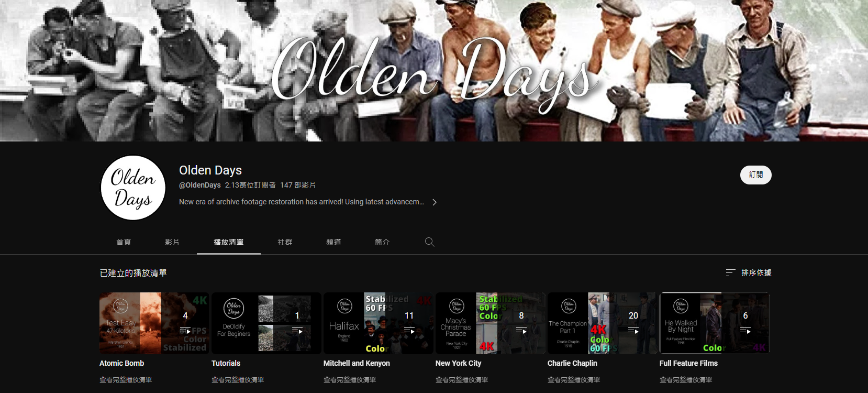The width and height of the screenshot is (868, 393).
Task: Click the Olden Days channel avatar
Action: pos(133,188)
